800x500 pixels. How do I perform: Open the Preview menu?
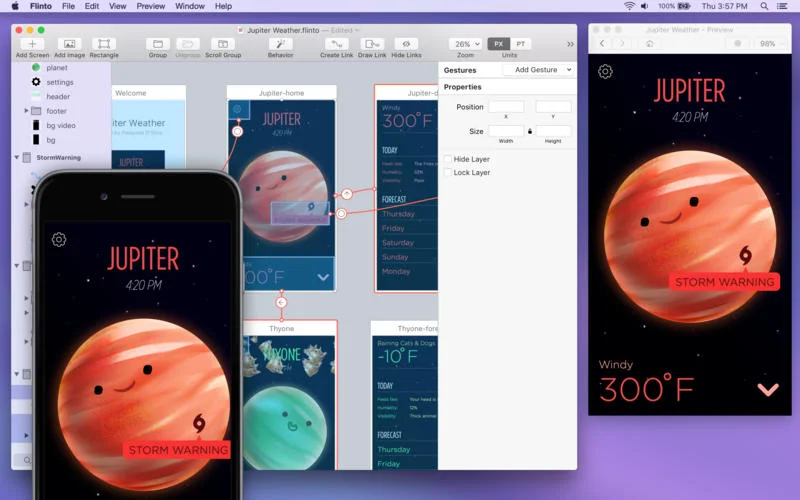(x=151, y=6)
